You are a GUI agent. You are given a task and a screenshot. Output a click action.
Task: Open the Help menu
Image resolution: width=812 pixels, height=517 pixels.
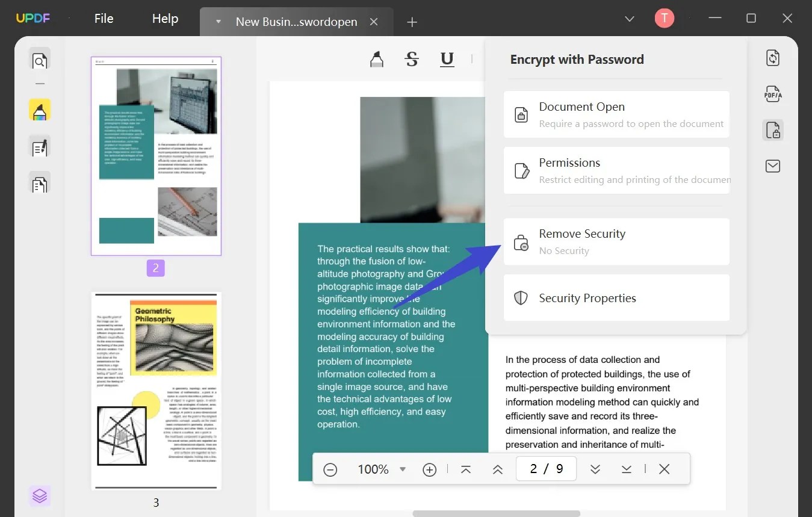[x=164, y=18]
